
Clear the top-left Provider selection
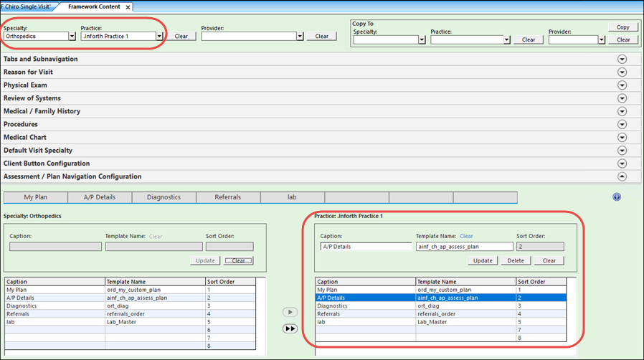click(x=321, y=36)
